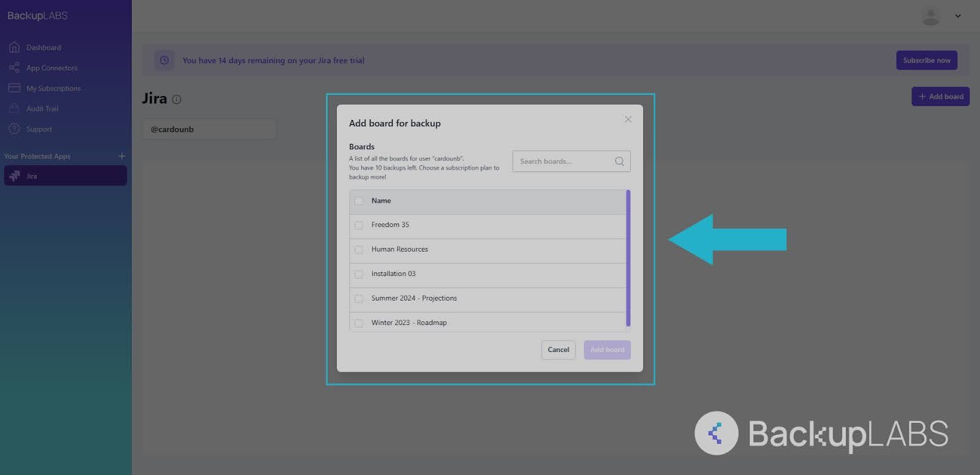Click the info icon next to Jira heading
This screenshot has height=475, width=980.
(176, 99)
